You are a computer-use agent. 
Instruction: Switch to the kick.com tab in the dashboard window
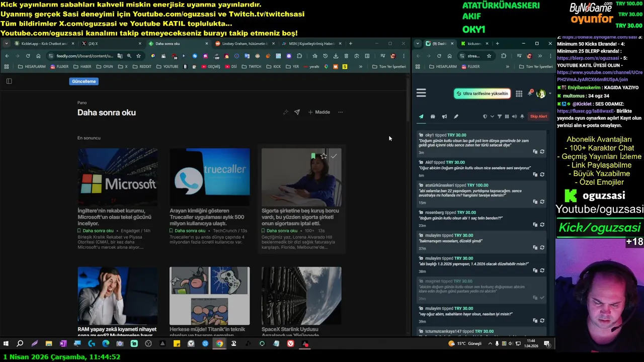(x=474, y=44)
